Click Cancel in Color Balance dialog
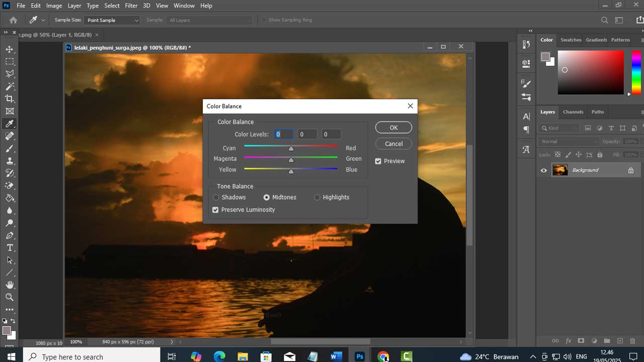This screenshot has height=362, width=644. pos(393,144)
